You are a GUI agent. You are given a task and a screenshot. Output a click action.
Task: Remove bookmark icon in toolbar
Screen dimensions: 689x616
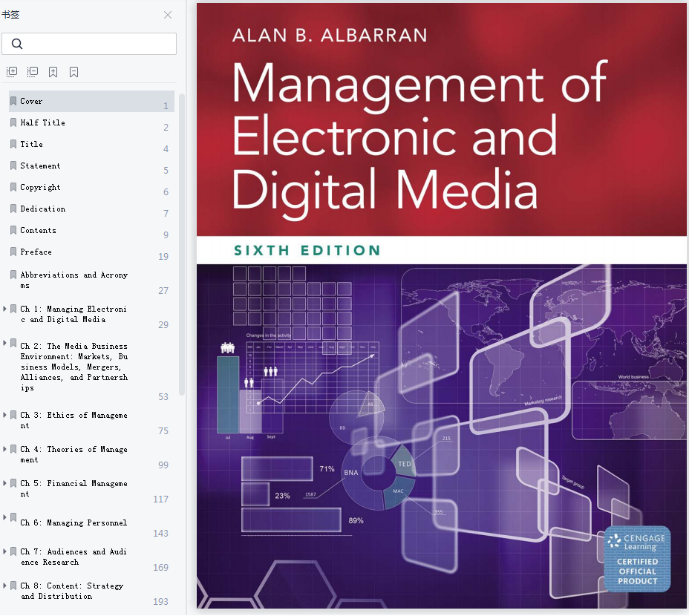coord(74,71)
